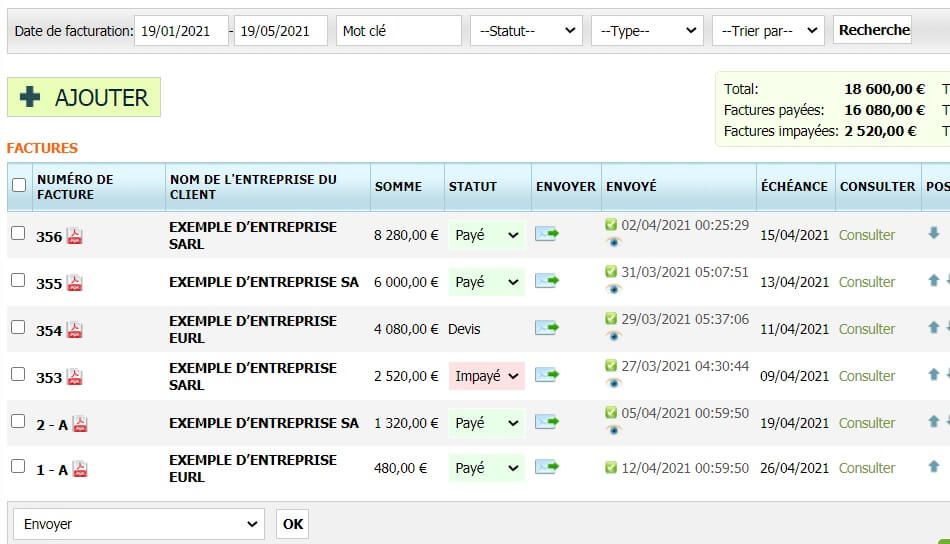Image resolution: width=950 pixels, height=544 pixels.
Task: Move invoice 356 down with arrow
Action: [934, 233]
